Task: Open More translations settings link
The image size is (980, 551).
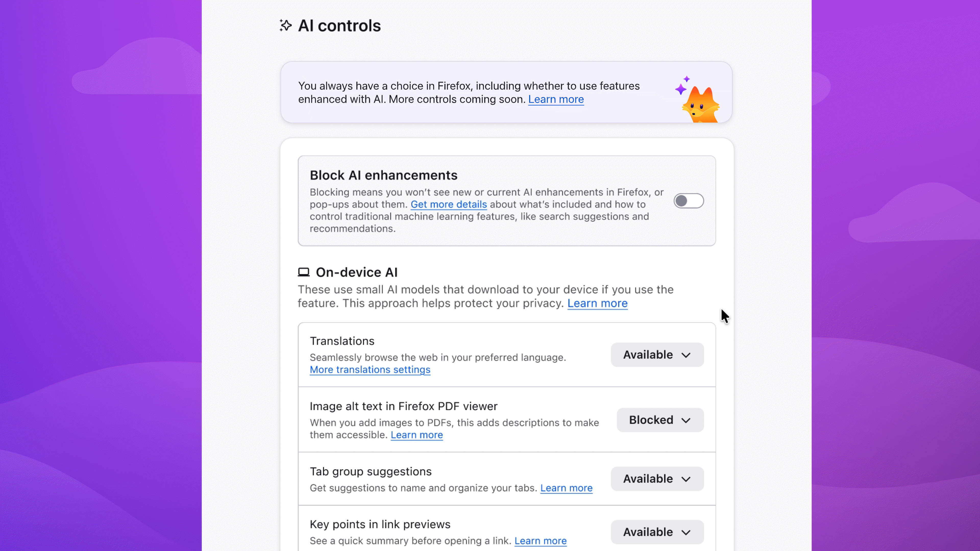Action: [x=370, y=370]
